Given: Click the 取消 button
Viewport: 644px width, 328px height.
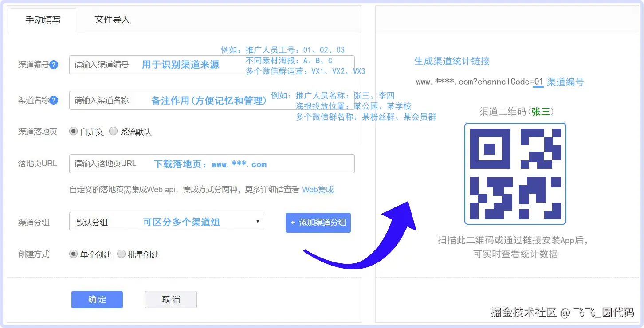Looking at the screenshot, I should 171,300.
